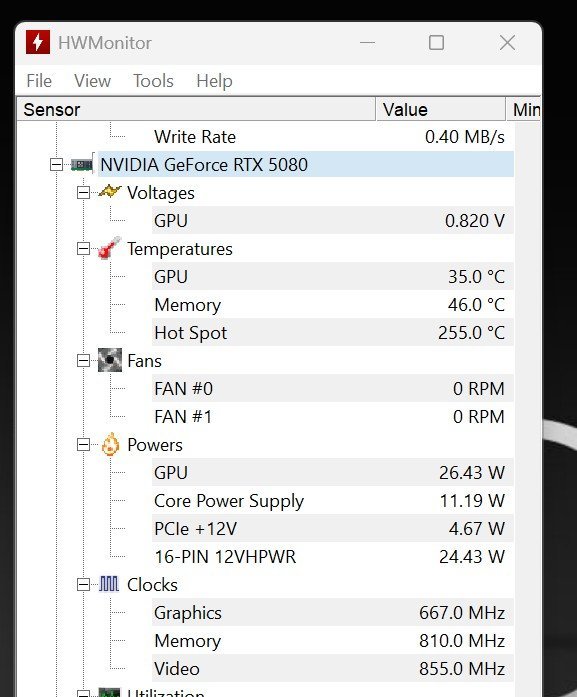577x697 pixels.
Task: Click the NVIDIA GeForce graphics card icon
Action: point(82,164)
